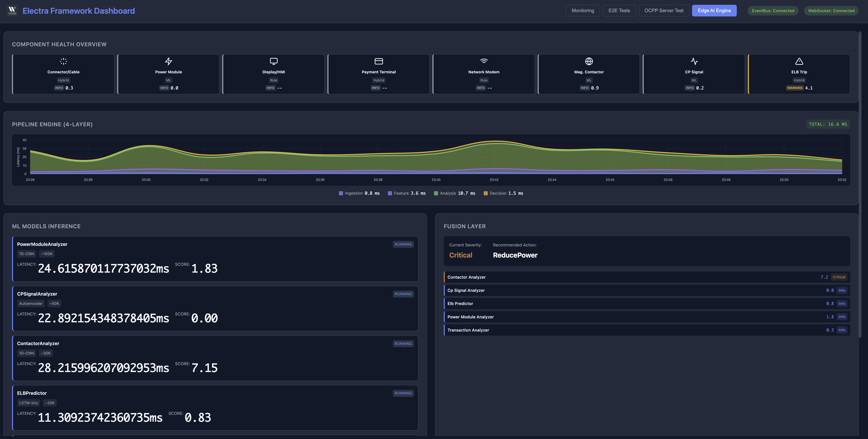The image size is (868, 439).
Task: Switch to the Monitoring tab
Action: click(583, 10)
